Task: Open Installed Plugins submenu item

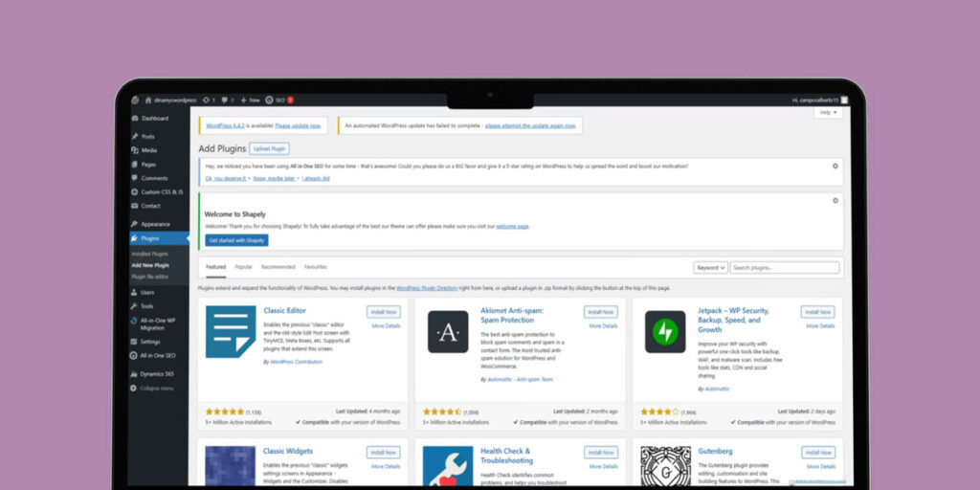Action: tap(150, 255)
